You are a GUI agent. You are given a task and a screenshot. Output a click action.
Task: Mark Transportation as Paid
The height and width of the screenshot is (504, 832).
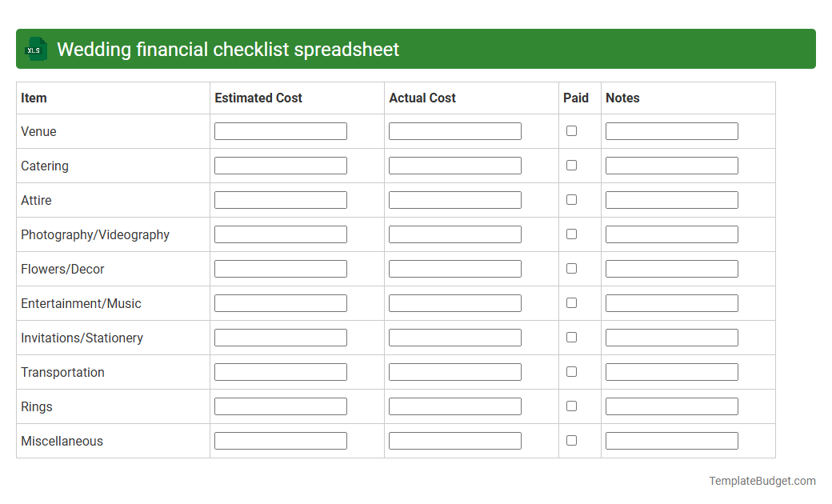pos(571,371)
